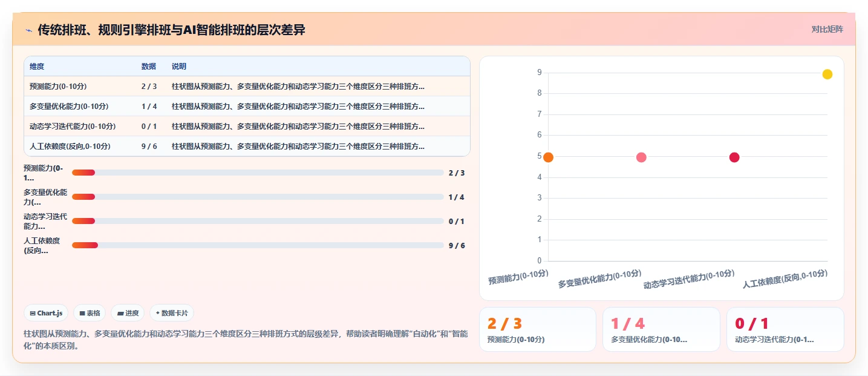This screenshot has width=868, height=376.
Task: Click x-axis label 预测能力(0-10分)
Action: (x=518, y=277)
